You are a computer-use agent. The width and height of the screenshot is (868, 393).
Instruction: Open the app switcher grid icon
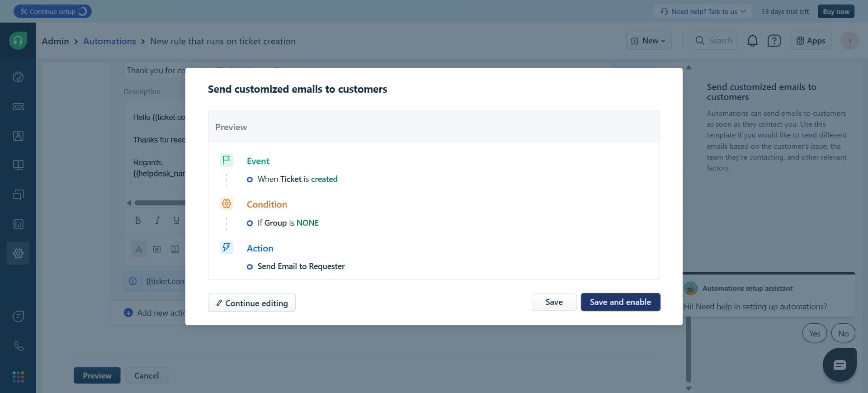[18, 377]
